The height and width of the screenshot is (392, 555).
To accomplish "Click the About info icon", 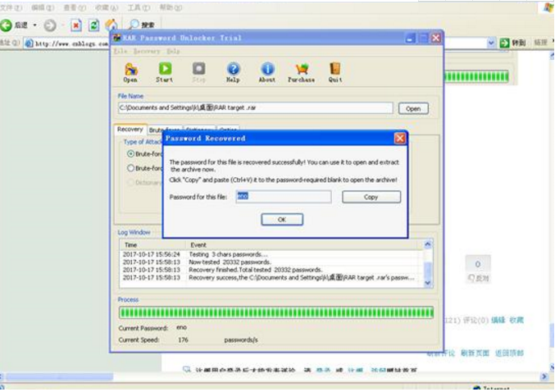I will 267,72.
